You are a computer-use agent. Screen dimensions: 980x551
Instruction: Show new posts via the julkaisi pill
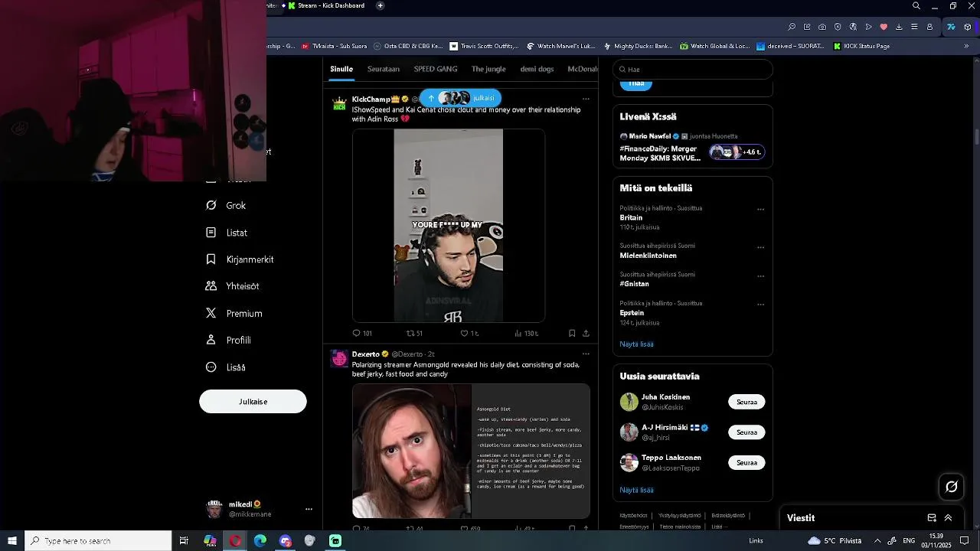[x=460, y=98]
